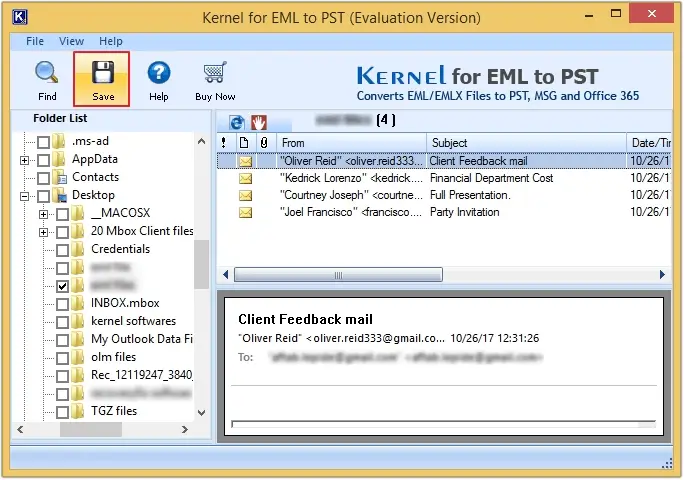Open the Help menu

coord(111,41)
